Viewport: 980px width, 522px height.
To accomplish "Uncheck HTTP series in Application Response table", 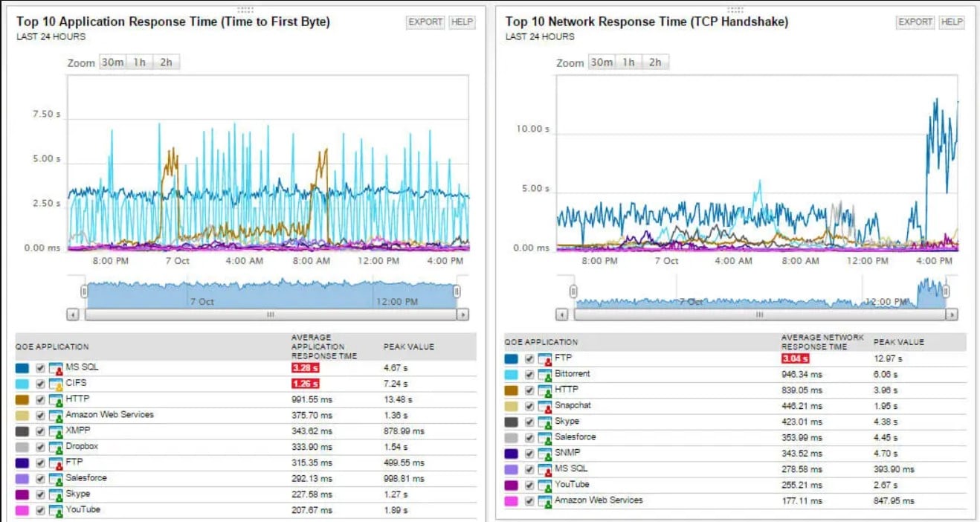I will tap(40, 399).
